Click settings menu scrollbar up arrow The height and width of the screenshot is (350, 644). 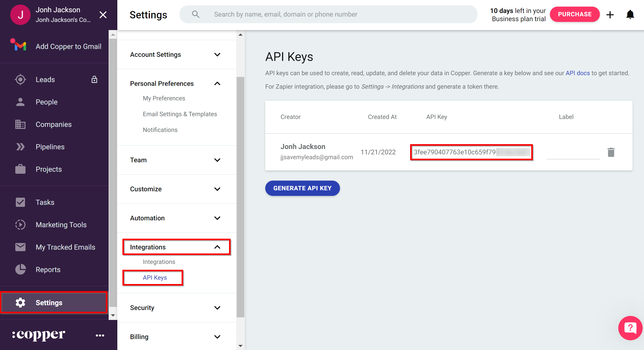click(x=240, y=35)
